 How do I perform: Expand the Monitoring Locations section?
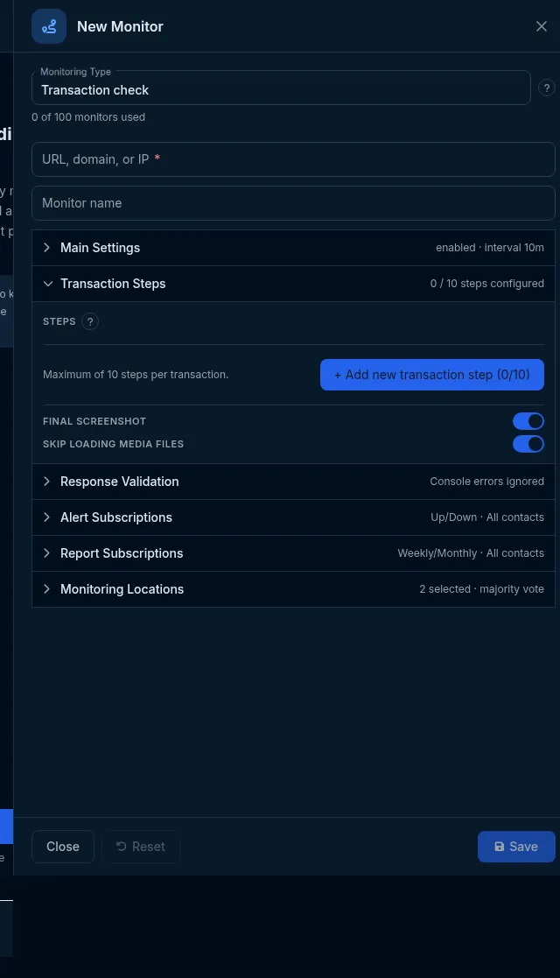293,589
